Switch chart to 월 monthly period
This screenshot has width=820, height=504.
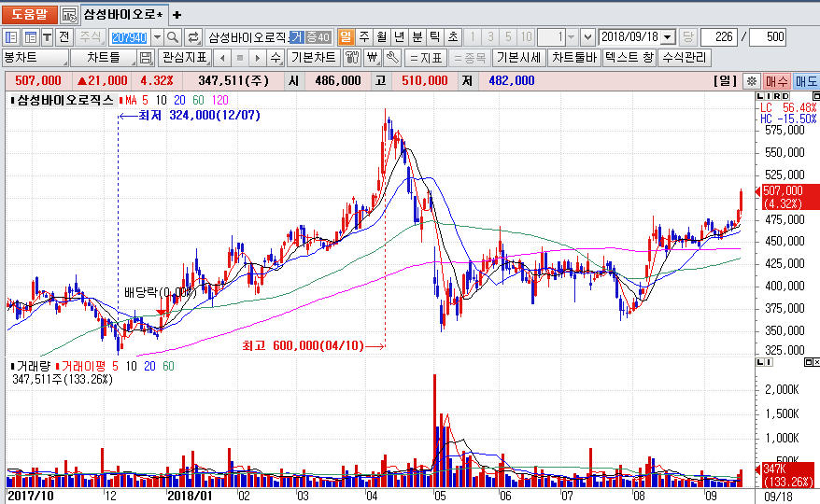[x=381, y=37]
